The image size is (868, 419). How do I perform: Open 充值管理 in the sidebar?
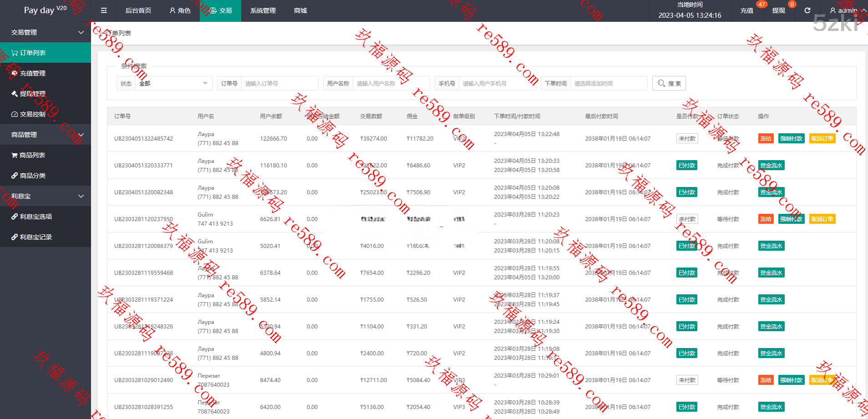tap(32, 73)
